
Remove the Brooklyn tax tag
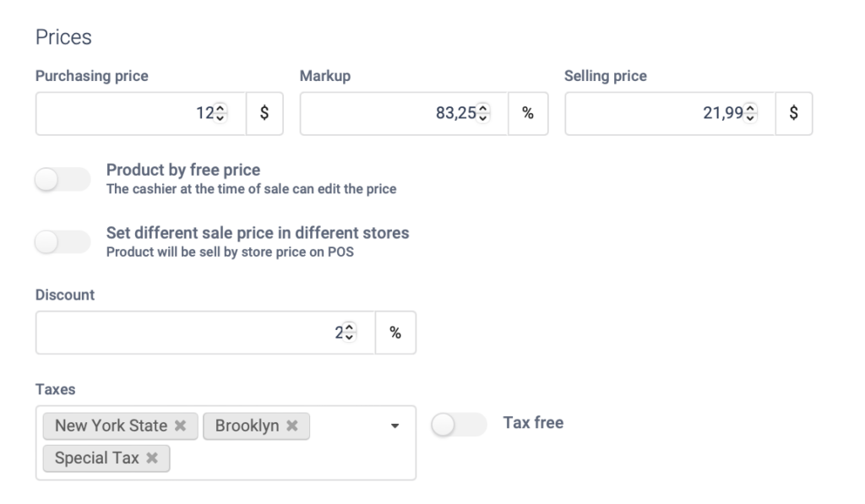pos(291,425)
